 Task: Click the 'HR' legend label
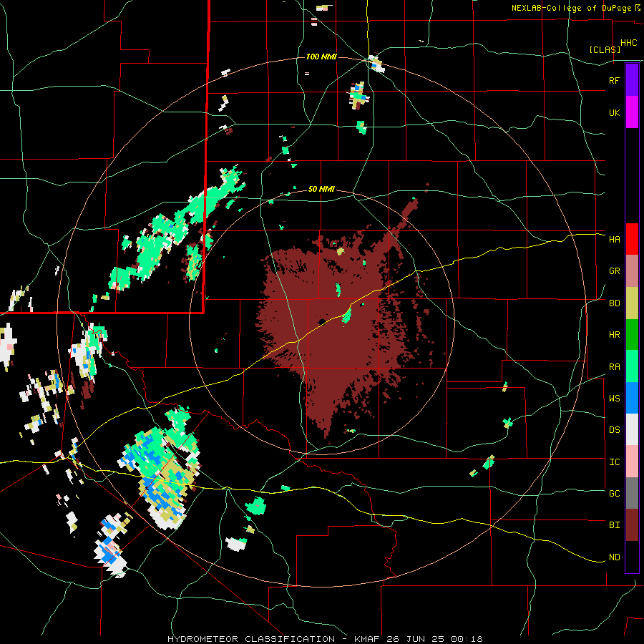614,335
